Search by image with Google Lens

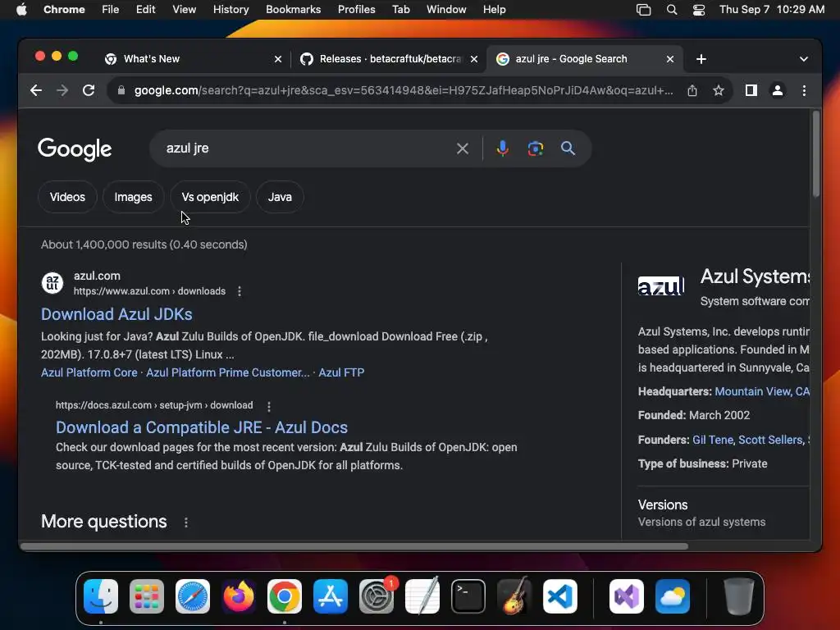click(535, 148)
